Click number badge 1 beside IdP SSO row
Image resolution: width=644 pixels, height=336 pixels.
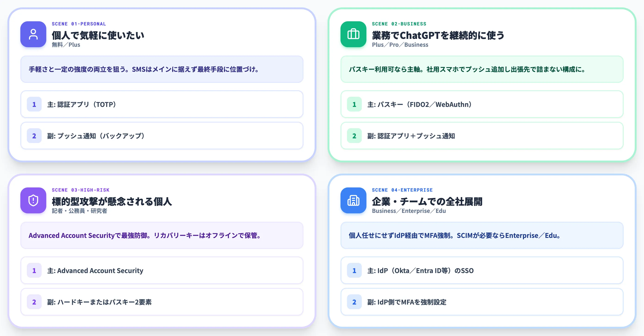pos(354,270)
